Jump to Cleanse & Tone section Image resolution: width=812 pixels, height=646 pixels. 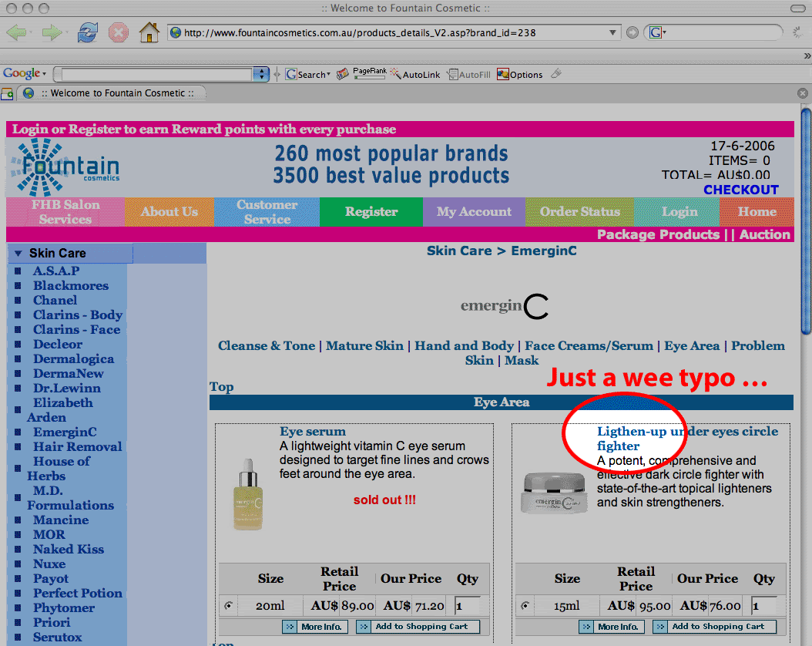[267, 345]
